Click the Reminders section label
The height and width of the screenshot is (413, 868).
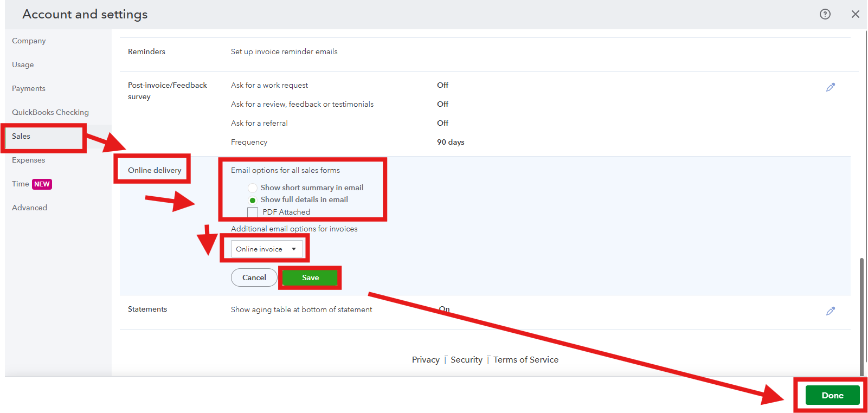tap(146, 51)
